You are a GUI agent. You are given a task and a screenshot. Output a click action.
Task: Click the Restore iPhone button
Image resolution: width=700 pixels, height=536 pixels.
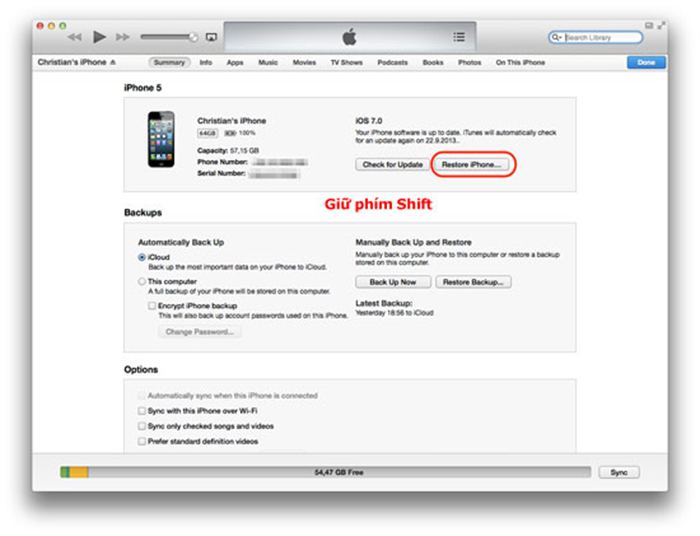click(472, 165)
